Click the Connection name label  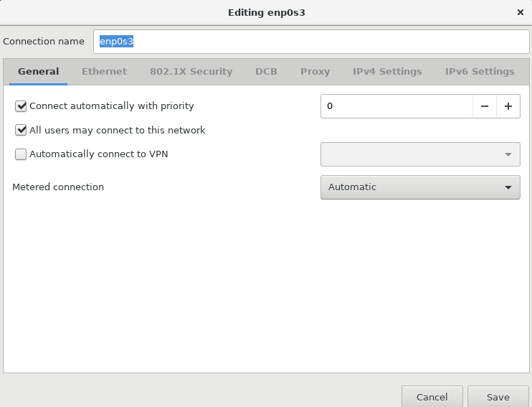tap(44, 42)
